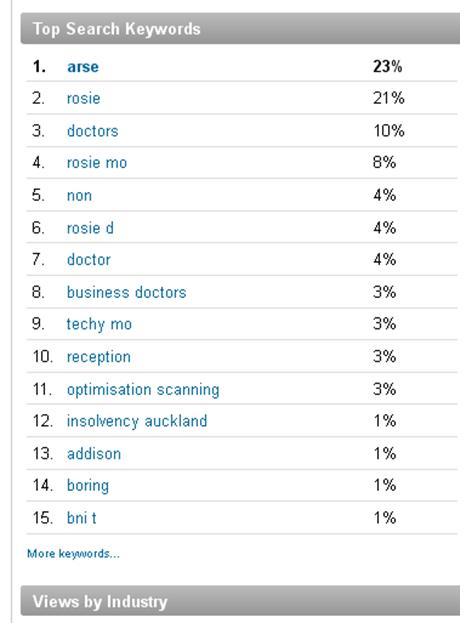Show more keywords via 'More keywords...' link
Image resolution: width=467 pixels, height=627 pixels.
[73, 554]
